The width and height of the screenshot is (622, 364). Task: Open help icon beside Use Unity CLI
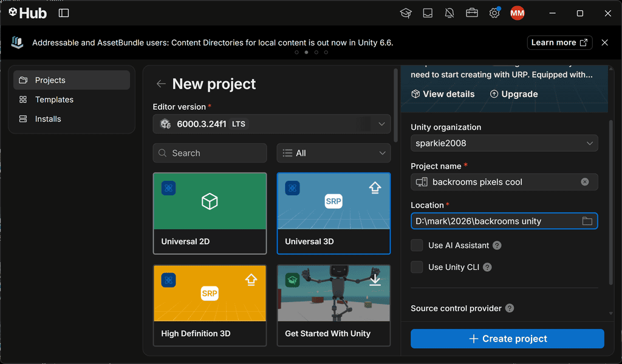point(487,267)
